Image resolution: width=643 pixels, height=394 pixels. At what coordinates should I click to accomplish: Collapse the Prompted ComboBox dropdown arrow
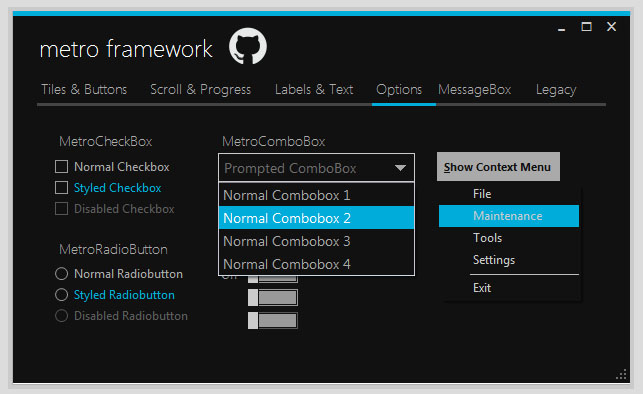pyautogui.click(x=400, y=168)
